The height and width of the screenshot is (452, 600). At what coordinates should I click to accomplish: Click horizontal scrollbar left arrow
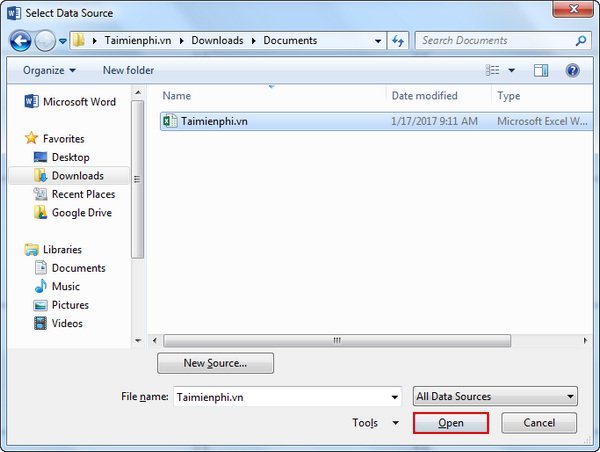(x=155, y=340)
